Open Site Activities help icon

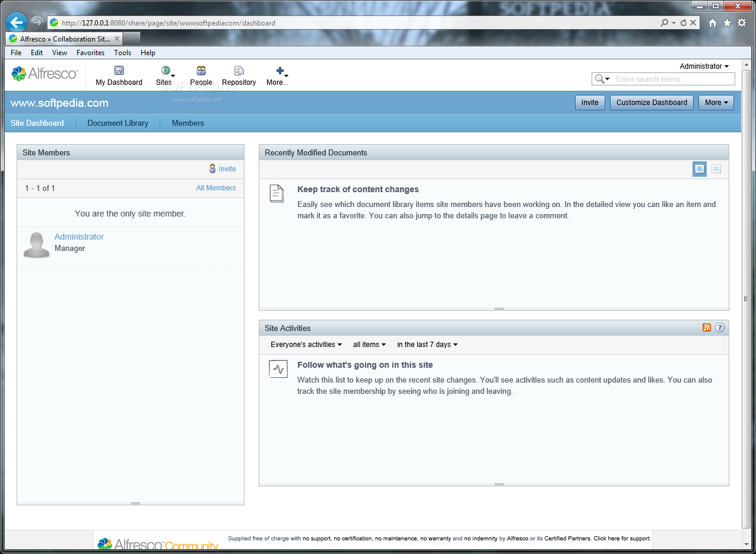pyautogui.click(x=720, y=327)
